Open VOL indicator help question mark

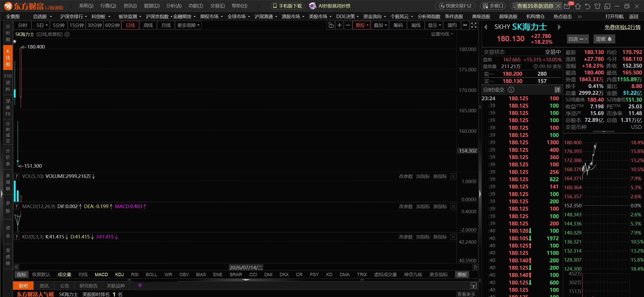click(x=16, y=176)
